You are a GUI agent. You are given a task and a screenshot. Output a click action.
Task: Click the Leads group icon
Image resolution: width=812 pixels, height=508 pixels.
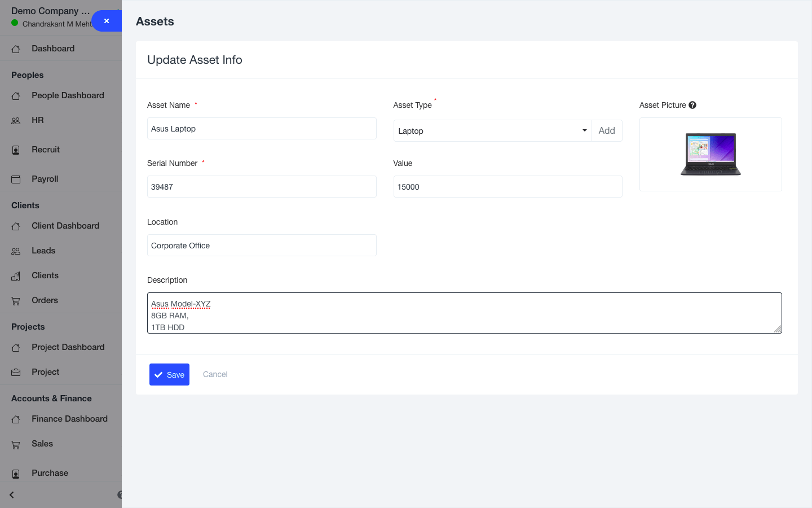[x=16, y=251]
